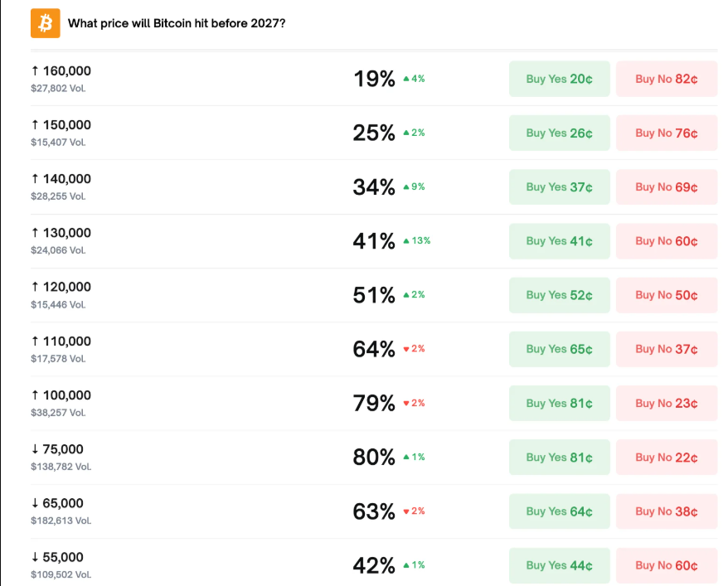728x586 pixels.
Task: Buy Yes at 81¢ for ↓ 75,000
Action: 559,458
